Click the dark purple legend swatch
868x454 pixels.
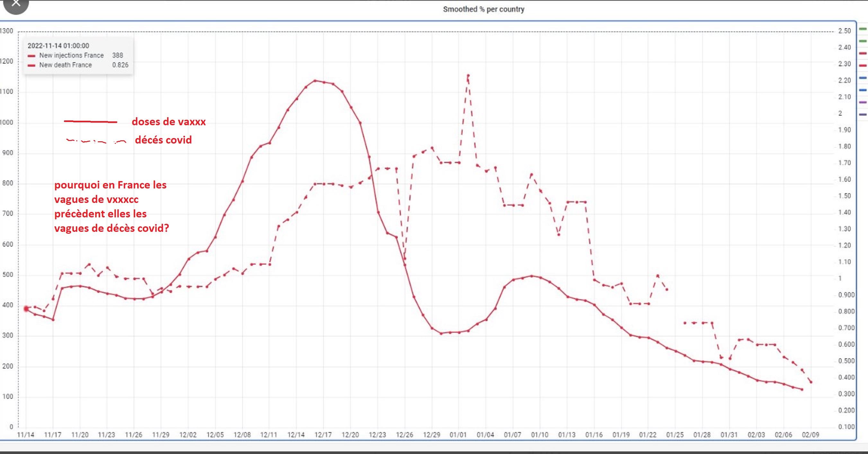pyautogui.click(x=863, y=115)
